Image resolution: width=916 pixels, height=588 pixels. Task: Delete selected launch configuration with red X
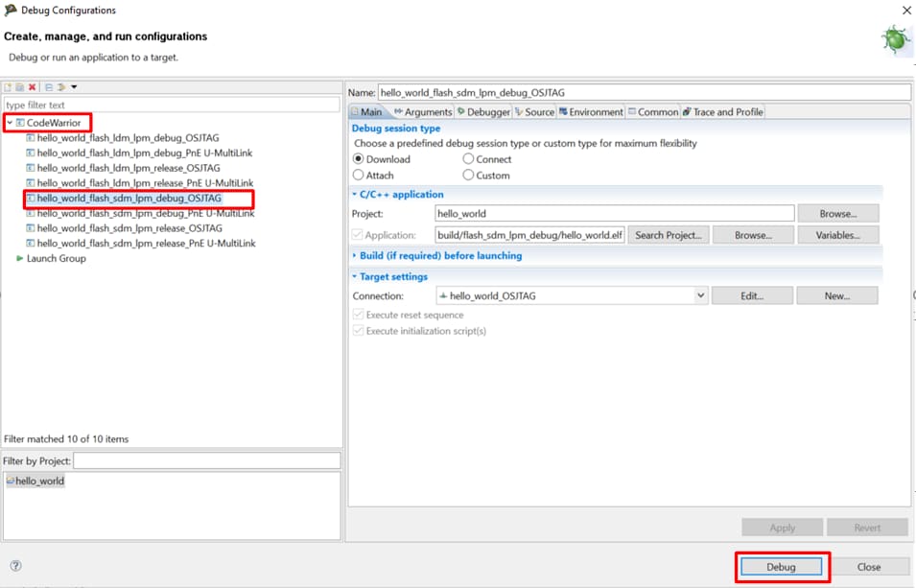(x=32, y=87)
